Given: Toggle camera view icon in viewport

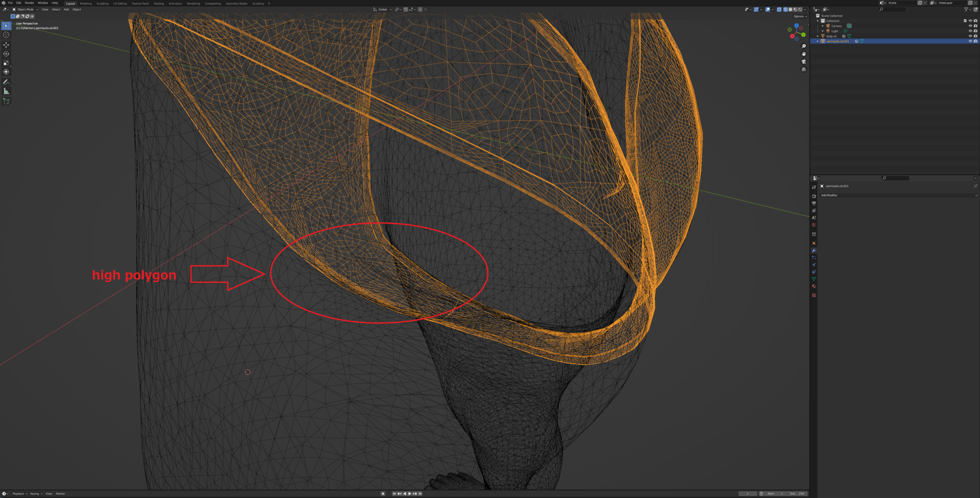Looking at the screenshot, I should pos(804,62).
